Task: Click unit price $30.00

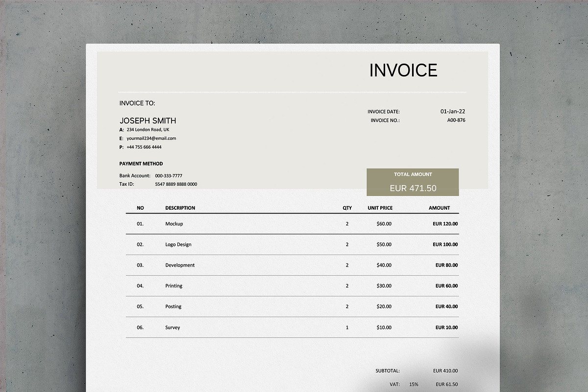Action: click(384, 286)
